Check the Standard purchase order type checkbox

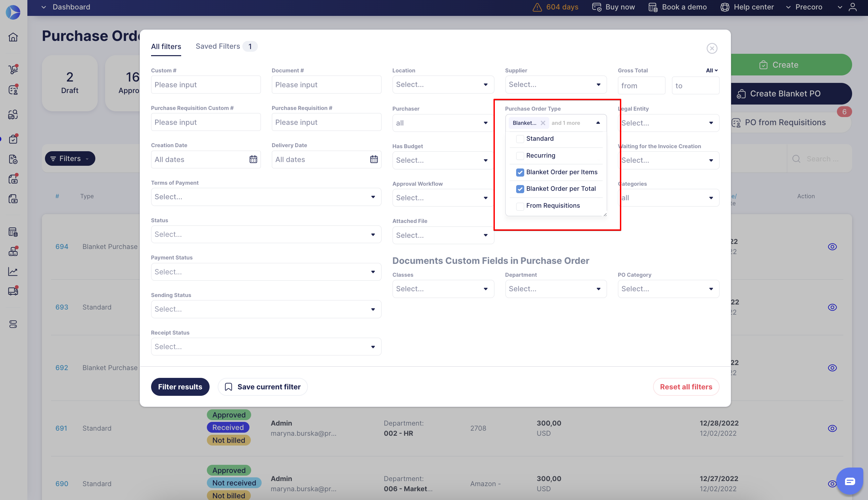click(520, 139)
